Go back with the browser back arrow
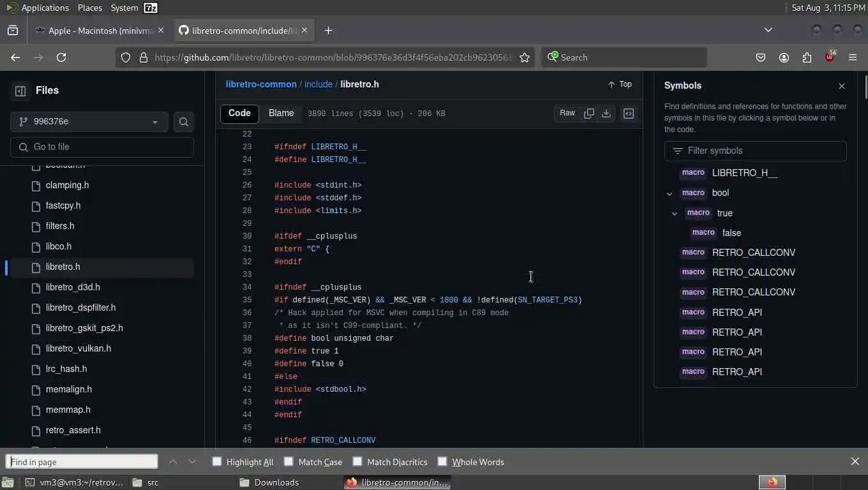Viewport: 868px width, 490px height. [15, 57]
